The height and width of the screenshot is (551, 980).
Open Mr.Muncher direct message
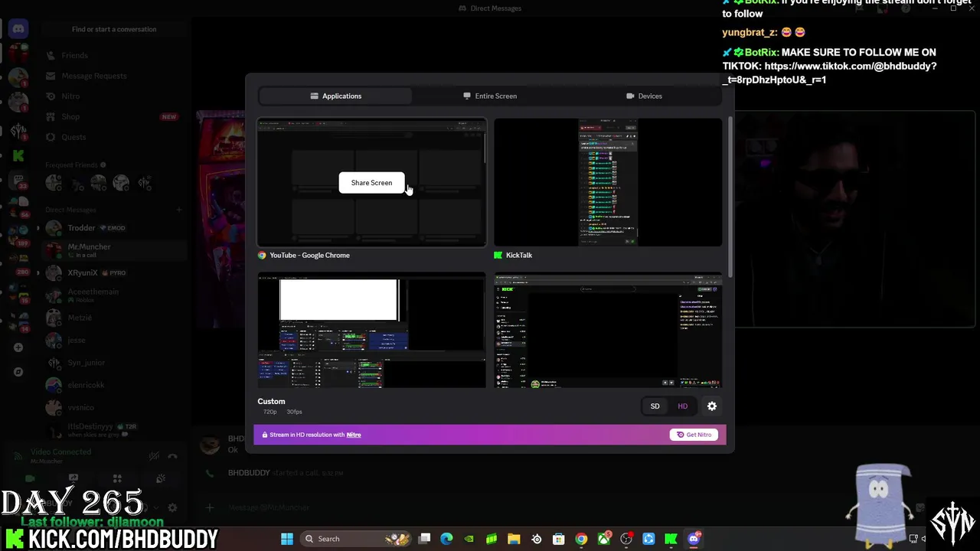(x=115, y=250)
